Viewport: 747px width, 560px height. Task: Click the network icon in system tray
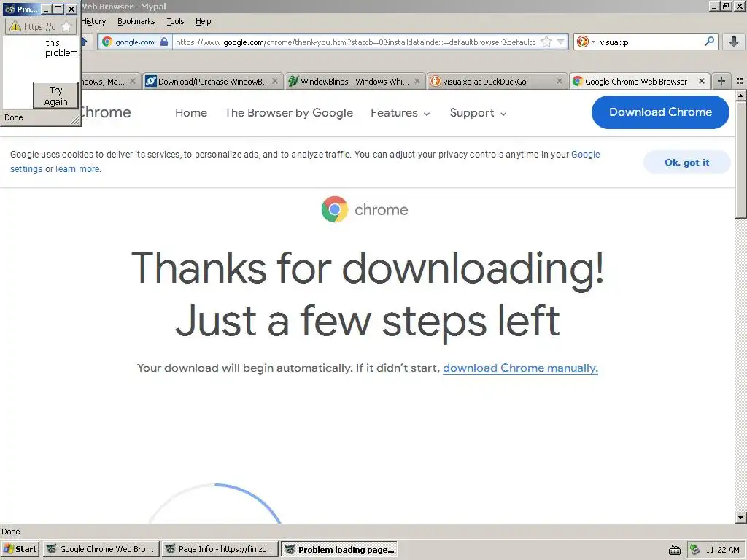pyautogui.click(x=694, y=550)
